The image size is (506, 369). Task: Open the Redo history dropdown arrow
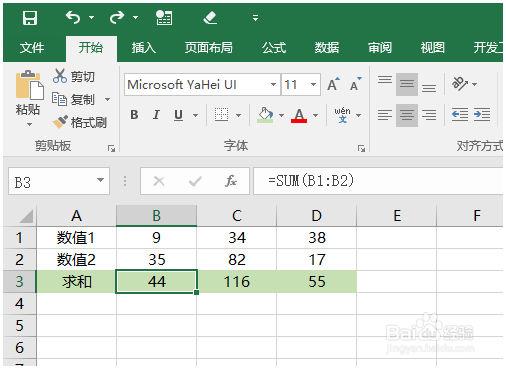coord(135,18)
